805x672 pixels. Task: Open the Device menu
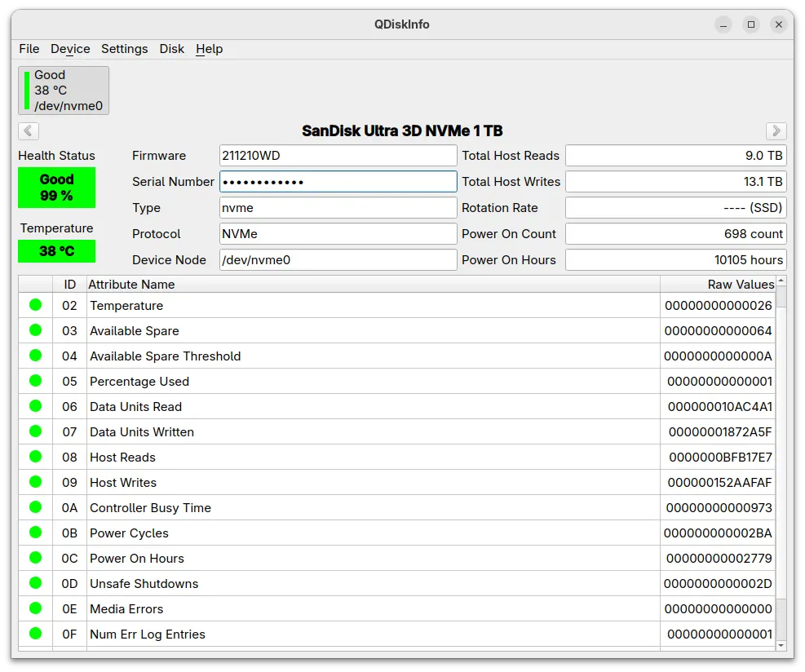[x=70, y=49]
